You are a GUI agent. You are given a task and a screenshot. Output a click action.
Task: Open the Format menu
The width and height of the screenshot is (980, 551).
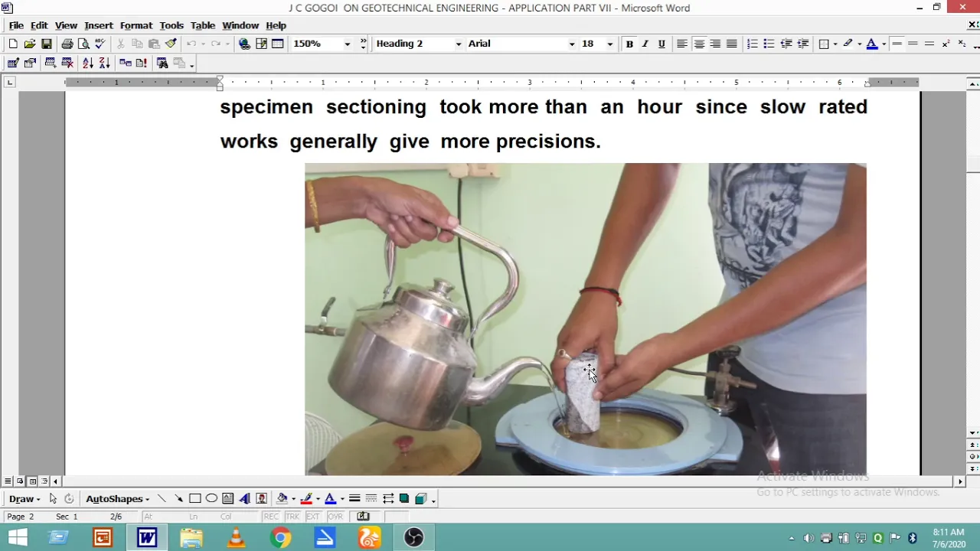point(136,25)
